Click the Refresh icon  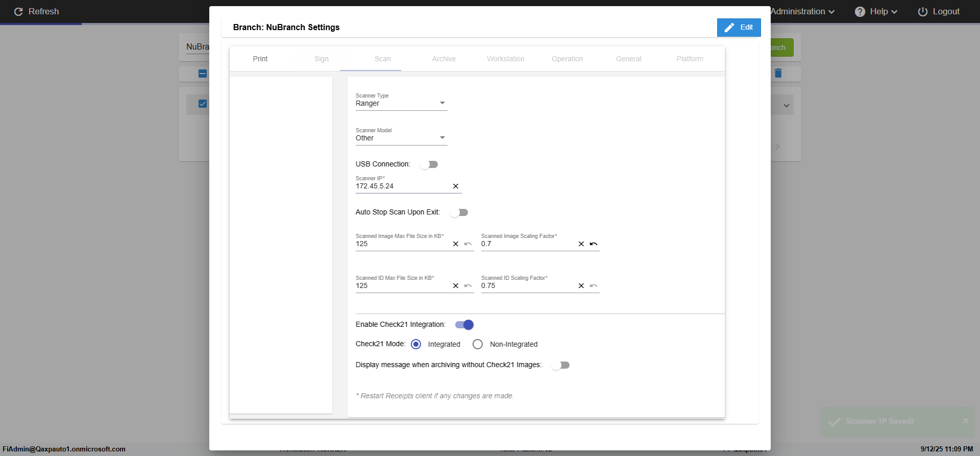(x=18, y=11)
